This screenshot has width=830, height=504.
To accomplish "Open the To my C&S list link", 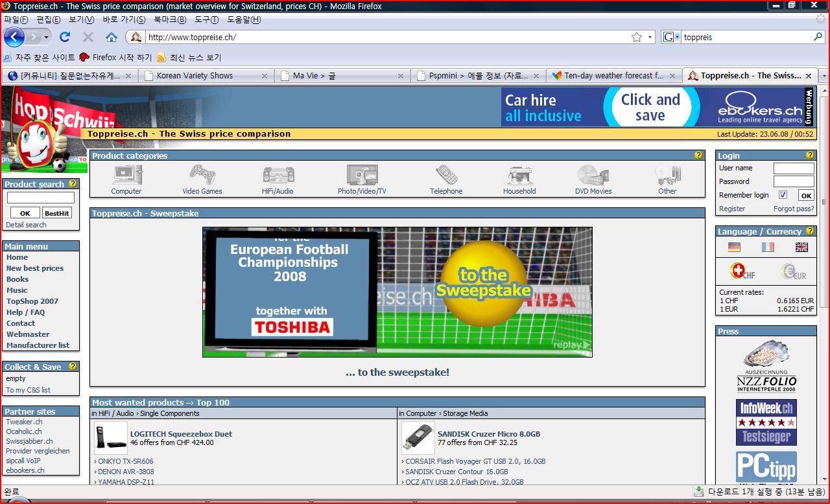I will coord(28,390).
